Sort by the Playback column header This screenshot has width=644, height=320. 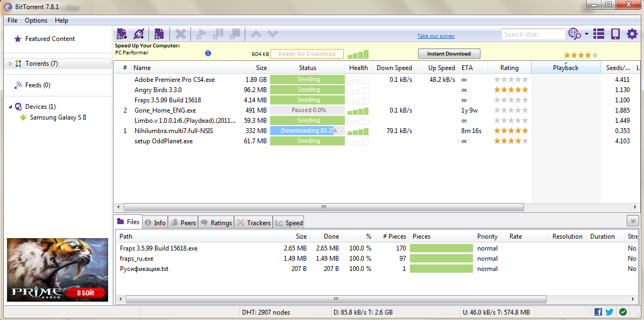pos(565,68)
